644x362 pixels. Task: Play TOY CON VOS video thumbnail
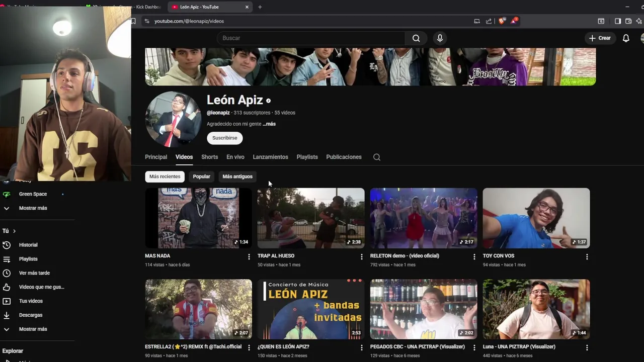(x=536, y=218)
